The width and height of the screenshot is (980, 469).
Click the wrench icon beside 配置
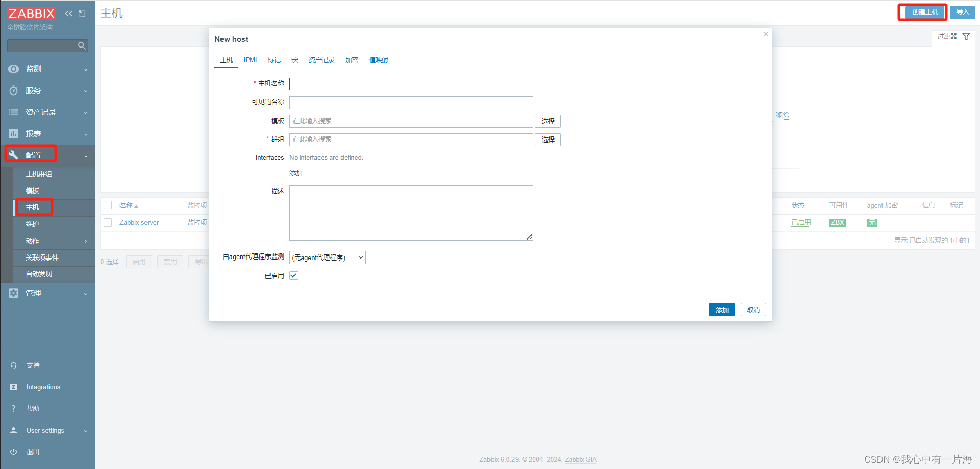tap(14, 155)
